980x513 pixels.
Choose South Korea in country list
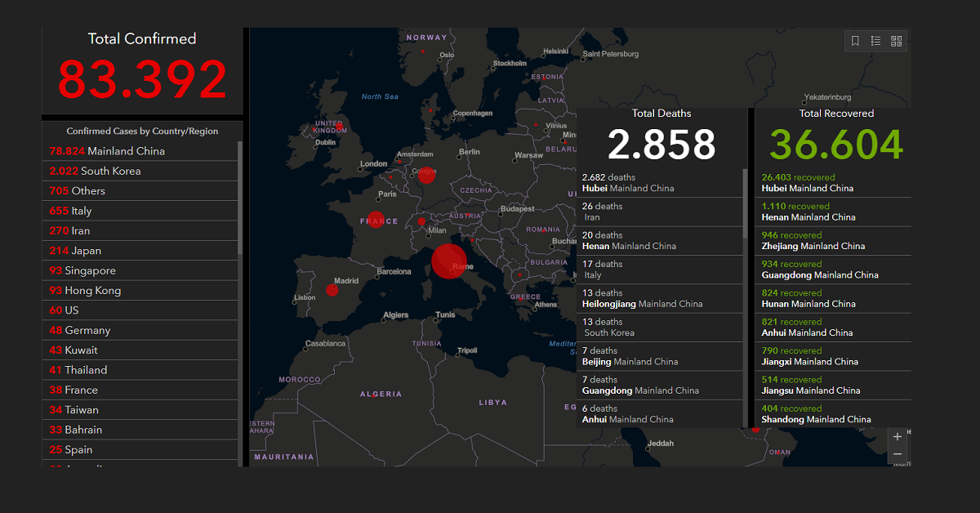[x=95, y=171]
